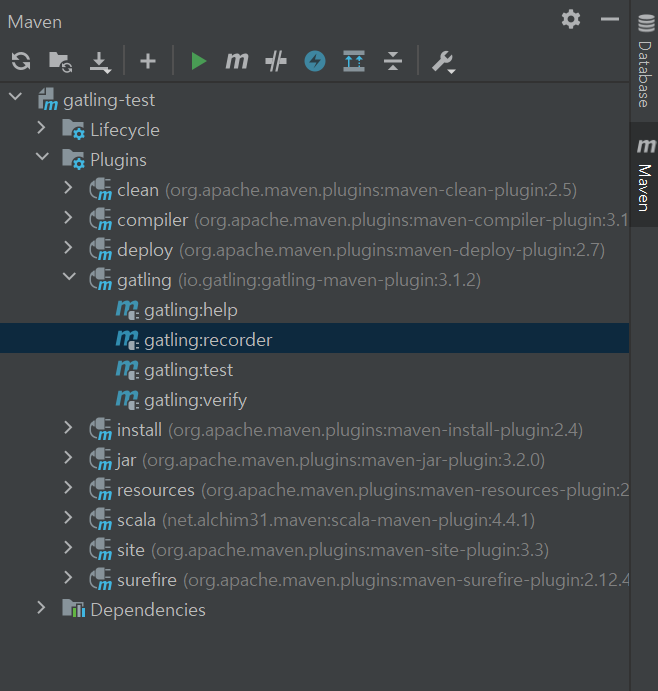
Task: Click the gatling:help goal icon
Action: [128, 309]
